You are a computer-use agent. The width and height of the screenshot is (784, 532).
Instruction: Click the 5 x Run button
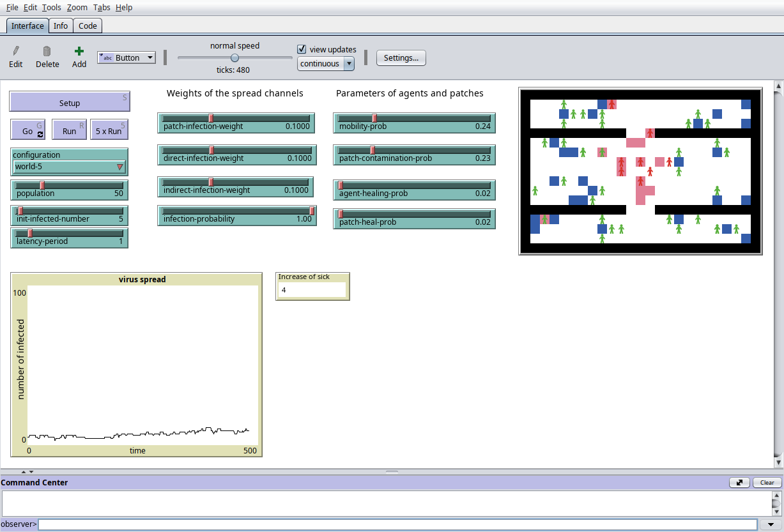click(x=109, y=131)
